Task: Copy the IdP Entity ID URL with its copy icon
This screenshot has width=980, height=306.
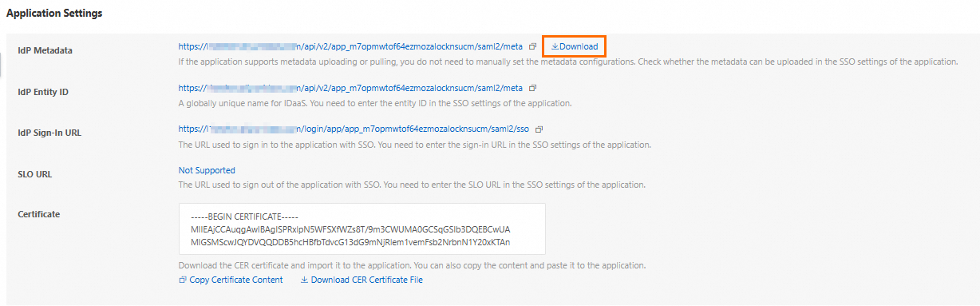Action: (532, 88)
